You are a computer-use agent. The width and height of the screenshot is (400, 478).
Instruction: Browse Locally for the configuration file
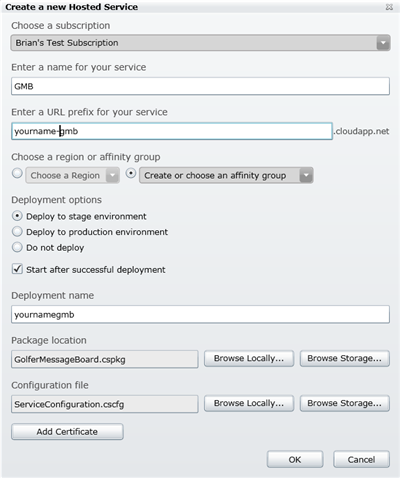249,403
